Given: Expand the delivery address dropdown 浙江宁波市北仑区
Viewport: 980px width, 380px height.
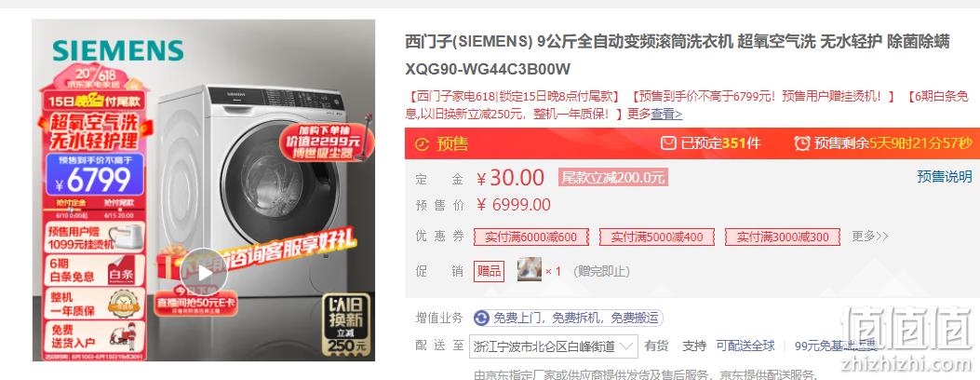Looking at the screenshot, I should click(553, 346).
